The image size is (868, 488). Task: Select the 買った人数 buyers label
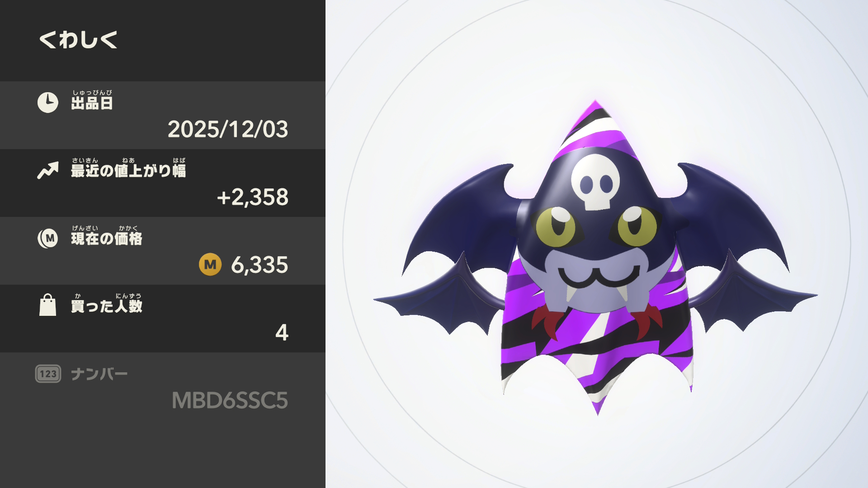point(107,304)
